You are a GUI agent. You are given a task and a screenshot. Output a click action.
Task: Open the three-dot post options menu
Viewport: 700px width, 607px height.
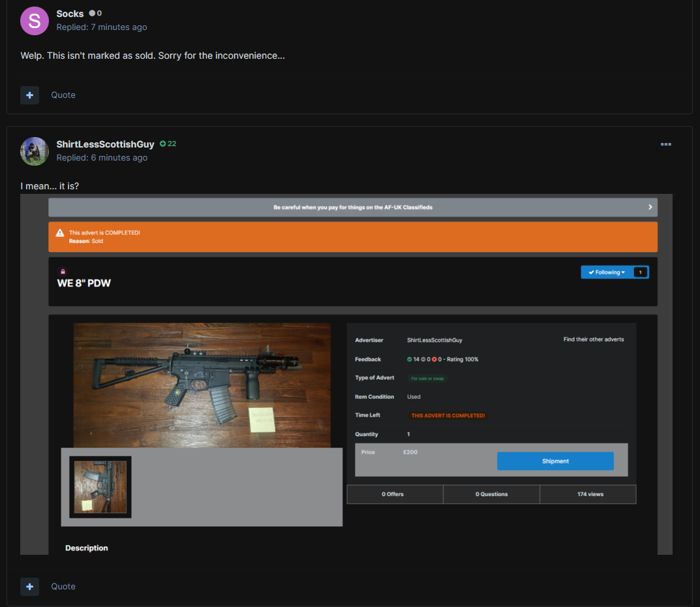point(665,144)
